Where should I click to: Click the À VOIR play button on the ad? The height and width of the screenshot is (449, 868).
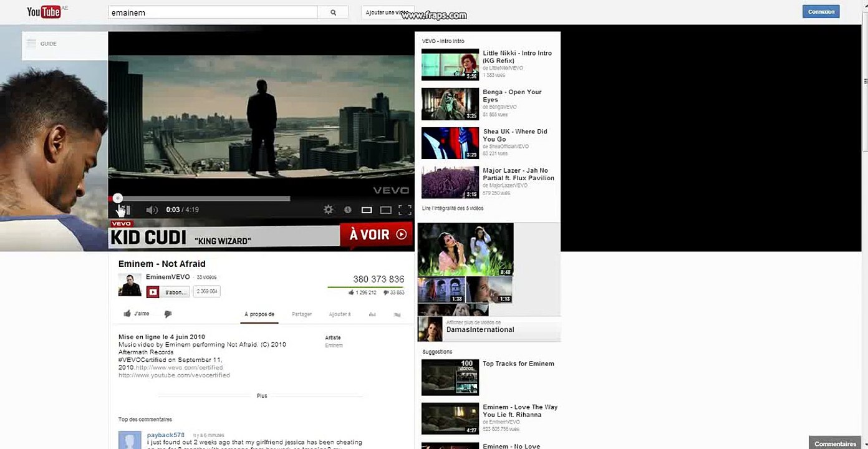point(377,234)
